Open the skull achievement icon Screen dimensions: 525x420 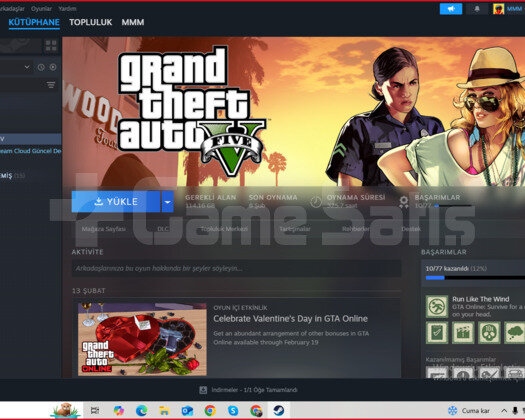click(x=489, y=333)
